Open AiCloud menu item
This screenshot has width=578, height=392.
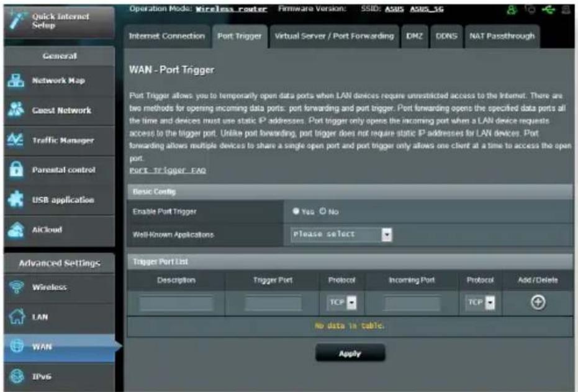coord(60,230)
